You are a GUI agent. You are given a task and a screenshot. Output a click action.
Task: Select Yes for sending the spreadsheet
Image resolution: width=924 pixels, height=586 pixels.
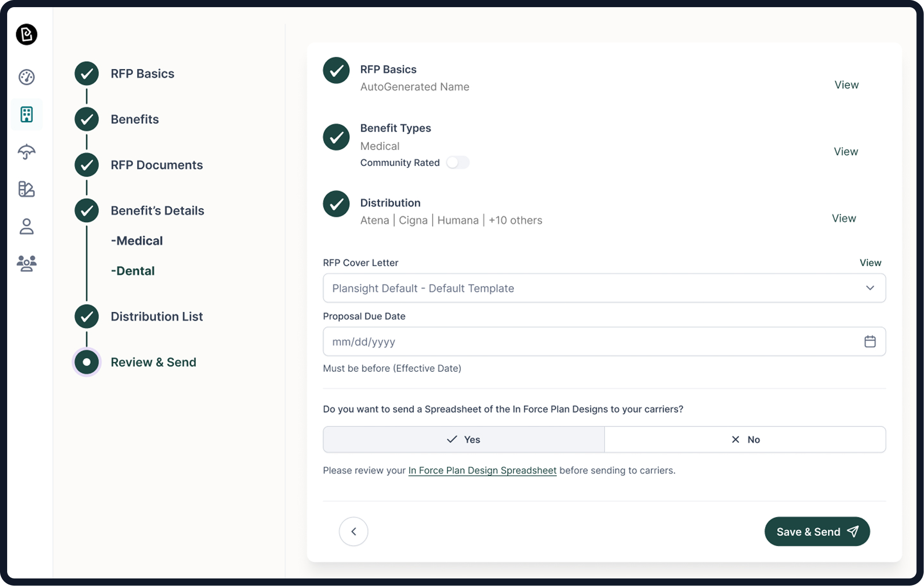pos(463,439)
